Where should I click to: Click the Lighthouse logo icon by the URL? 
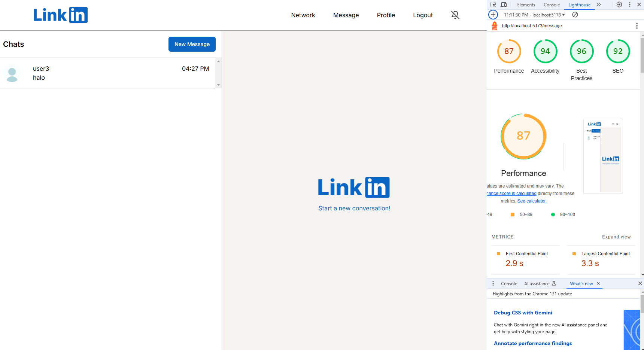click(x=495, y=26)
